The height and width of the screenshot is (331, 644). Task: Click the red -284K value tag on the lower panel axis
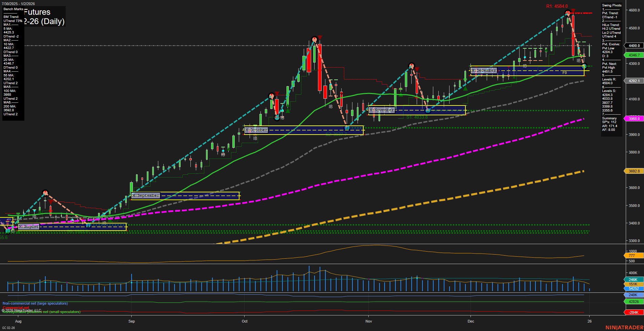click(633, 312)
